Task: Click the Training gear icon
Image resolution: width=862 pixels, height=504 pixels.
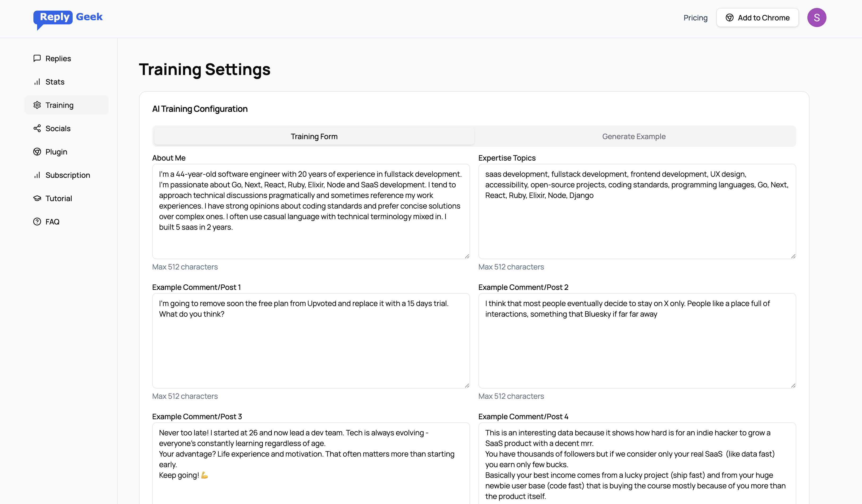Action: pyautogui.click(x=37, y=105)
